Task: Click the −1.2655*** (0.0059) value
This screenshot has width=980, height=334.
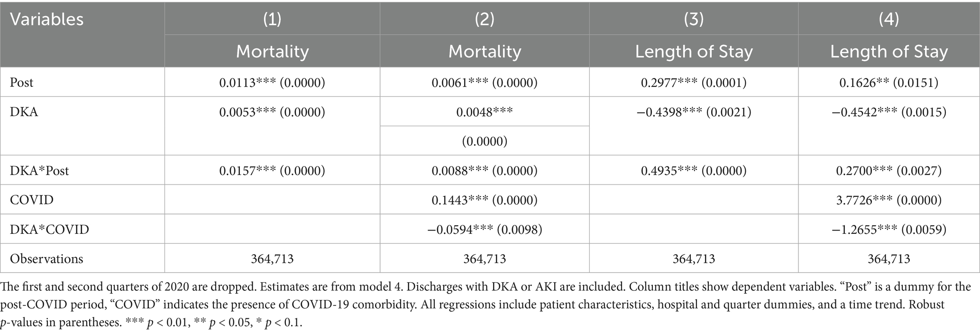Action: click(889, 229)
